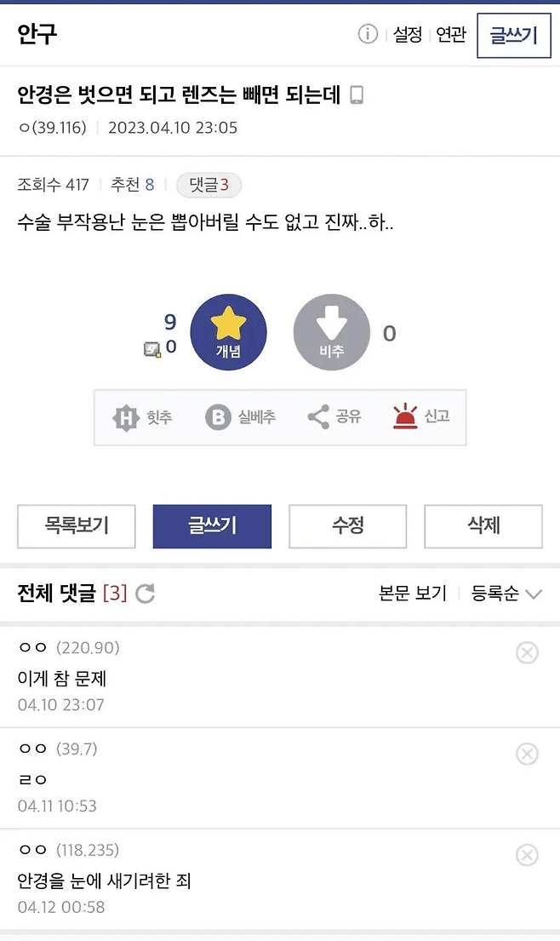The image size is (560, 941).
Task: Select the 연관 menu item
Action: point(451,35)
